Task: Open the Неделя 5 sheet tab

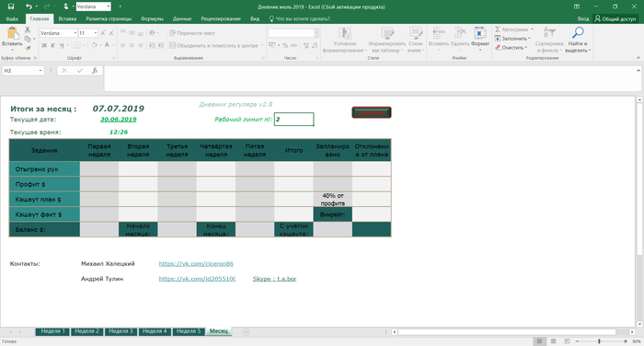Action: (189, 331)
